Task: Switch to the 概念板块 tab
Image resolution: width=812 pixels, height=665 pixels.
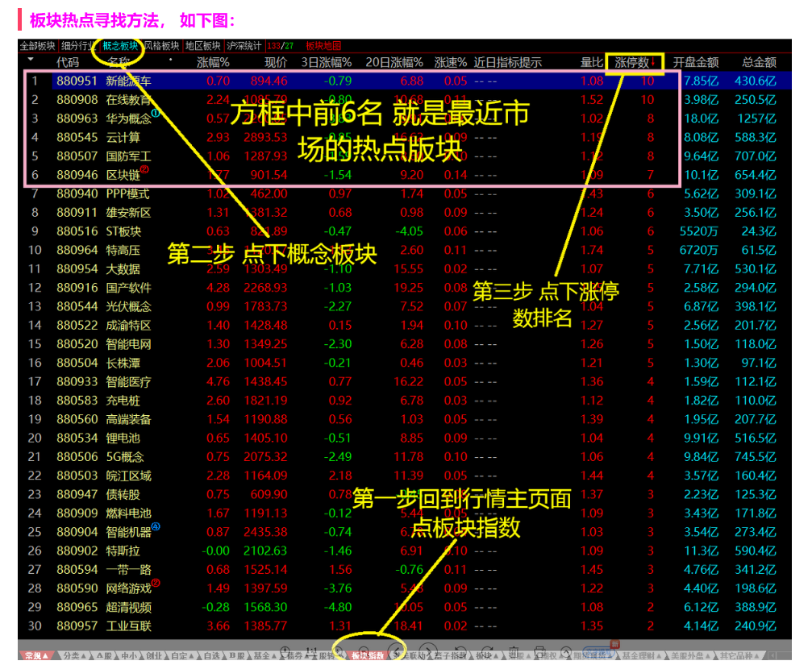Action: pyautogui.click(x=120, y=46)
